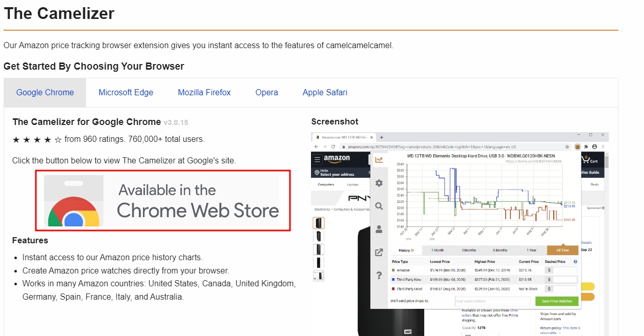
Task: Click the Chrome profile avatar icon
Action: (x=594, y=146)
